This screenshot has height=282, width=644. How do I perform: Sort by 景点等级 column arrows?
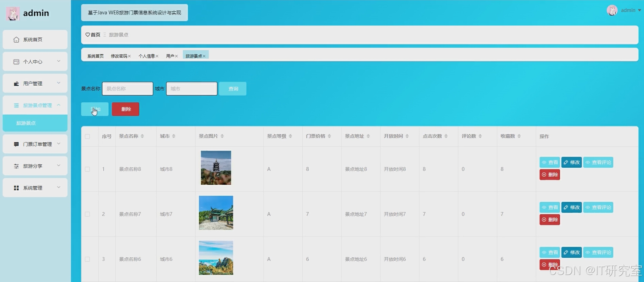[x=290, y=136]
